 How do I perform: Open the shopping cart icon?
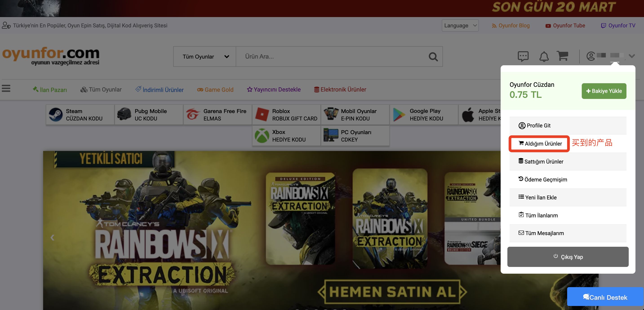coord(562,56)
